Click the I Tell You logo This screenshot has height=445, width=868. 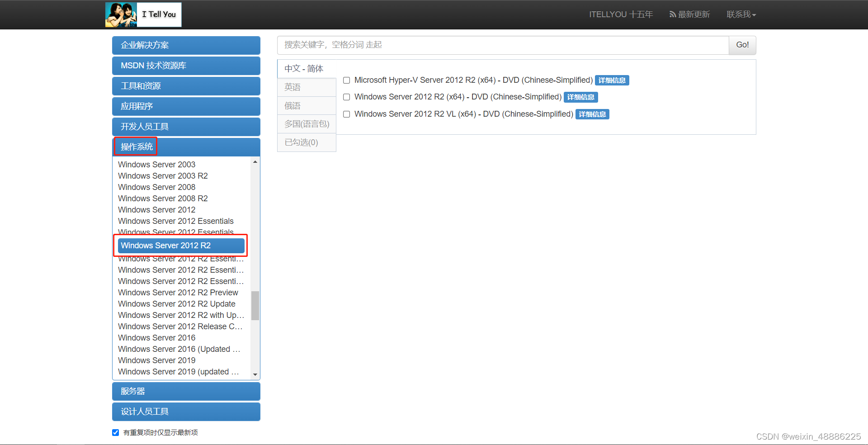coord(143,14)
